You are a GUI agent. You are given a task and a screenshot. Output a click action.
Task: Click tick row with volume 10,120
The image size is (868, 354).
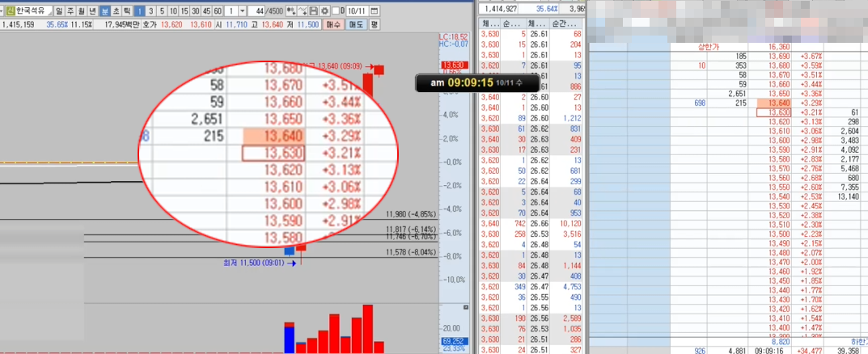pos(531,223)
